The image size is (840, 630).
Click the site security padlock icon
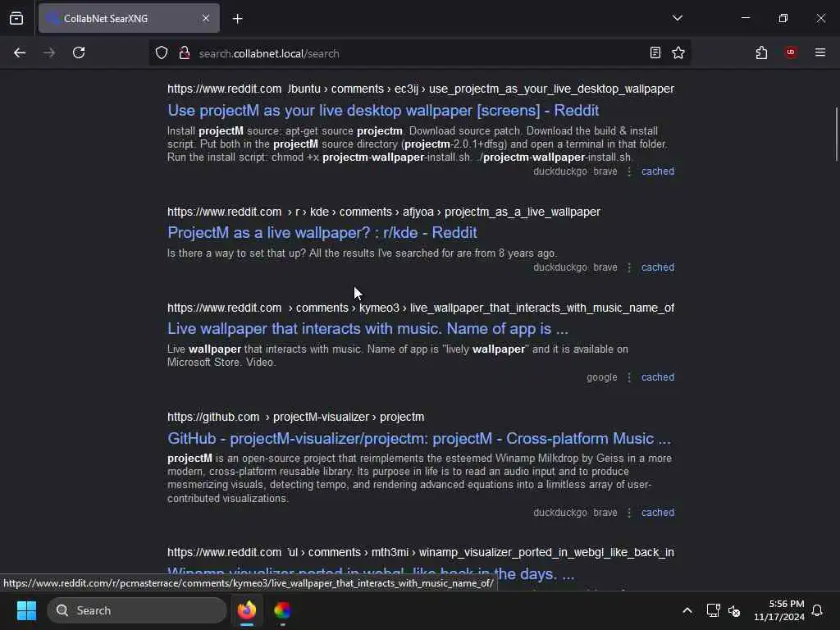pos(185,53)
